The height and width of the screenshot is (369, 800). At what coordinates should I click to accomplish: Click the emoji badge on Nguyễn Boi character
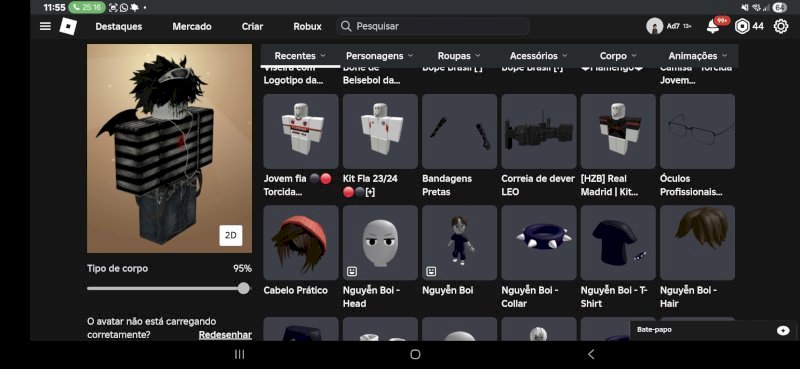click(431, 272)
